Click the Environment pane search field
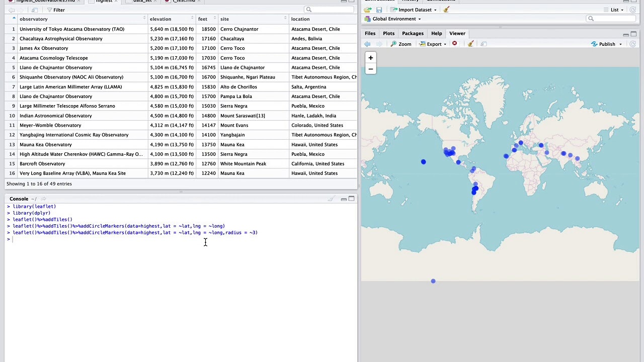644x362 pixels. click(611, 19)
